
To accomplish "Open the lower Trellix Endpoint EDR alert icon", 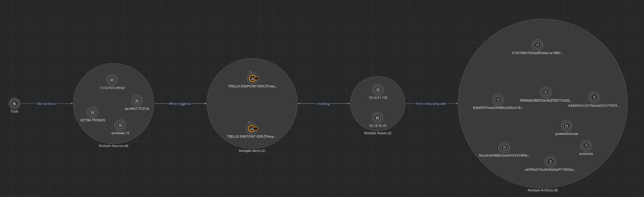I will [252, 129].
